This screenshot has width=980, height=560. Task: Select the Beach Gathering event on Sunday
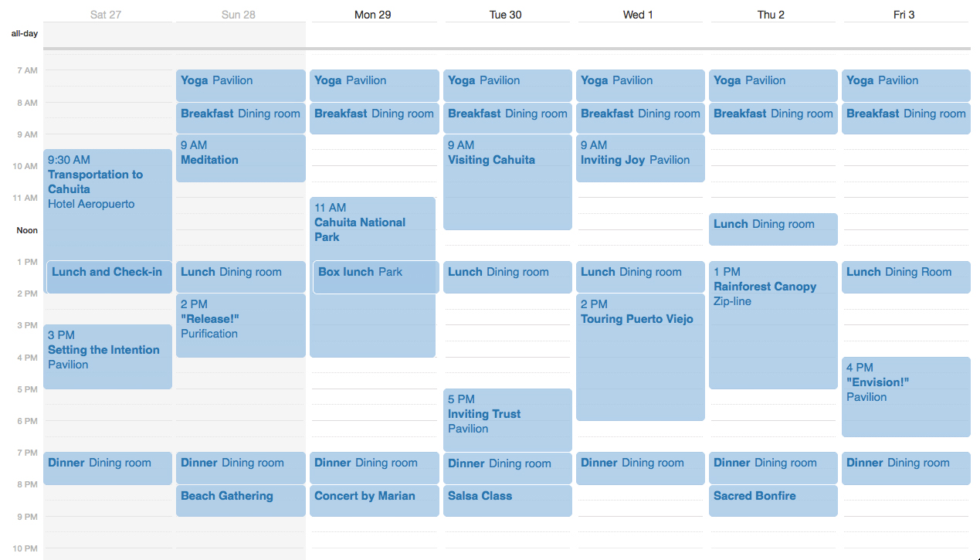pos(240,501)
